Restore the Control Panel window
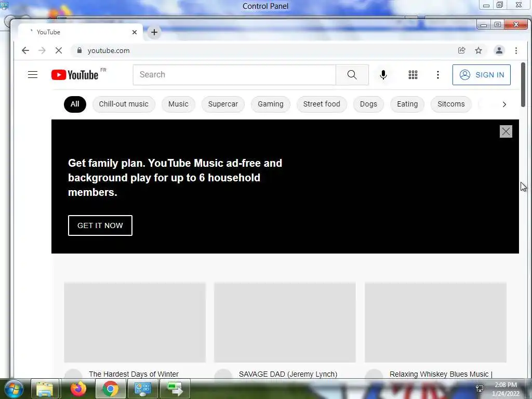This screenshot has width=532, height=399. [500, 5]
